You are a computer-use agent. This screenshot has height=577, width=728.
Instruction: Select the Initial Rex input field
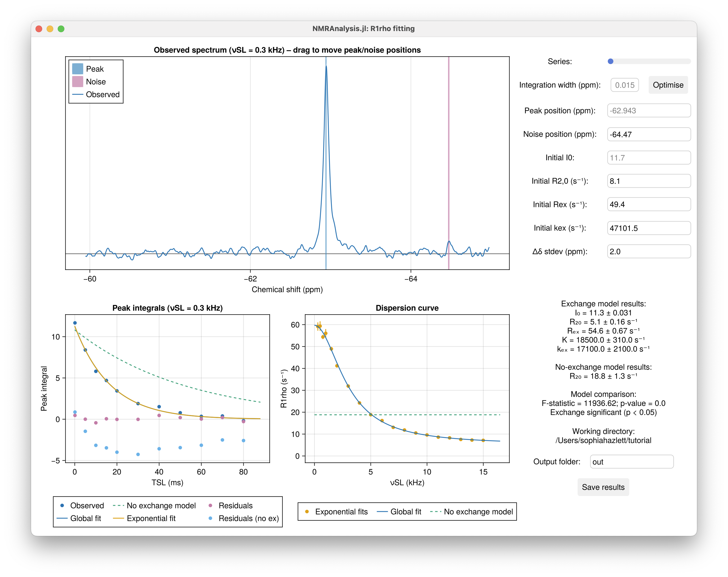pyautogui.click(x=649, y=204)
